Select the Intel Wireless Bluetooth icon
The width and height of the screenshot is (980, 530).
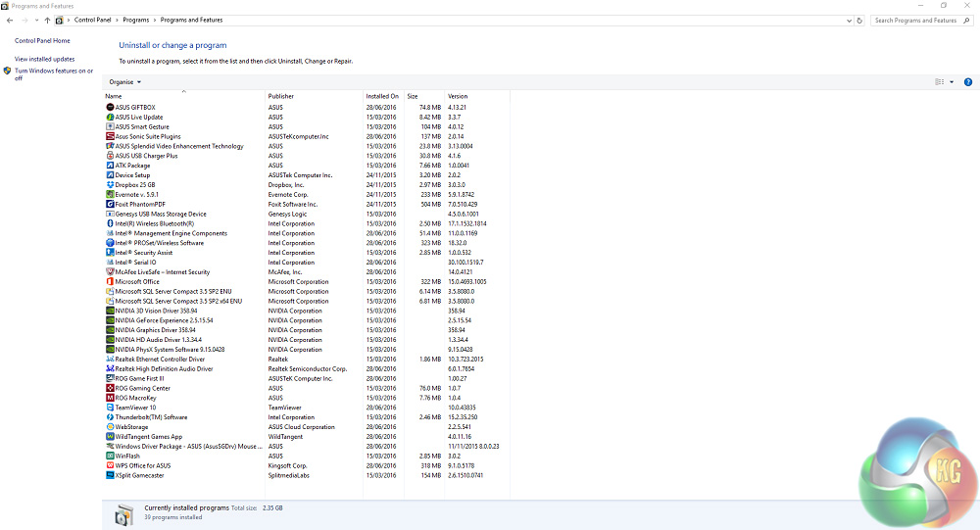pyautogui.click(x=110, y=223)
